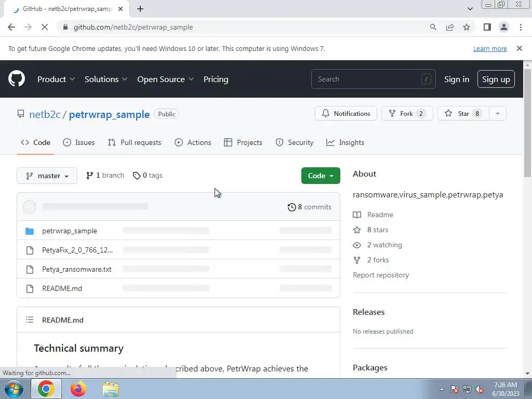The height and width of the screenshot is (399, 532).
Task: Open the README outline list icon
Action: pyautogui.click(x=30, y=320)
